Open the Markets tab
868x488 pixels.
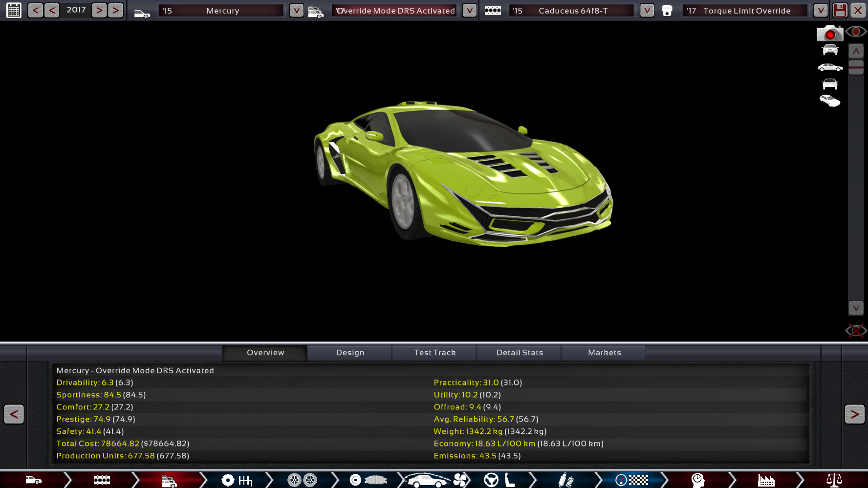[604, 353]
